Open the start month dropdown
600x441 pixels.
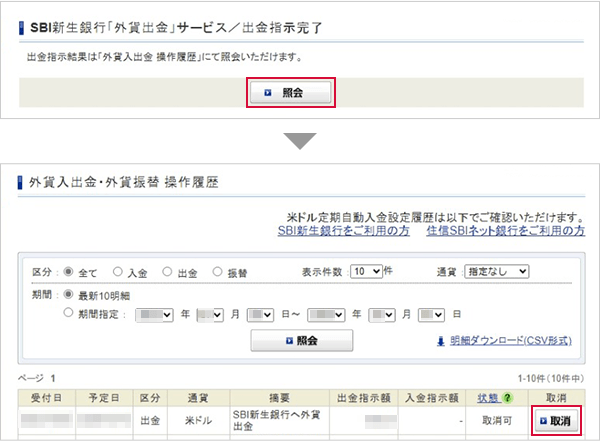(209, 314)
